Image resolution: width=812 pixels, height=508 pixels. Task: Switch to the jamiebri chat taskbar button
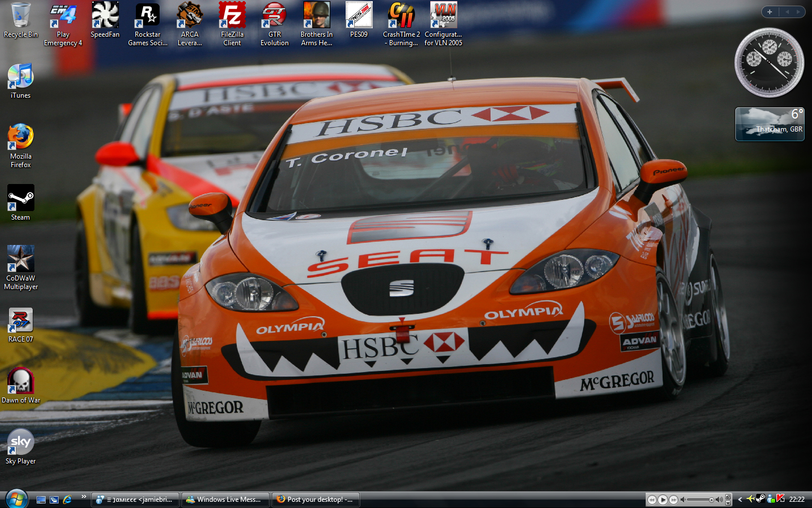pyautogui.click(x=135, y=500)
